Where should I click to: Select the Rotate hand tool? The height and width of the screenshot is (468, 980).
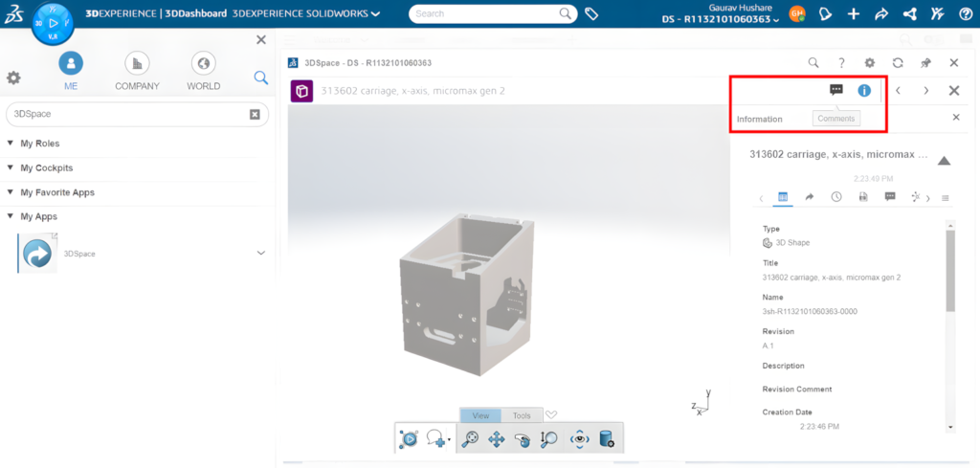(x=523, y=439)
